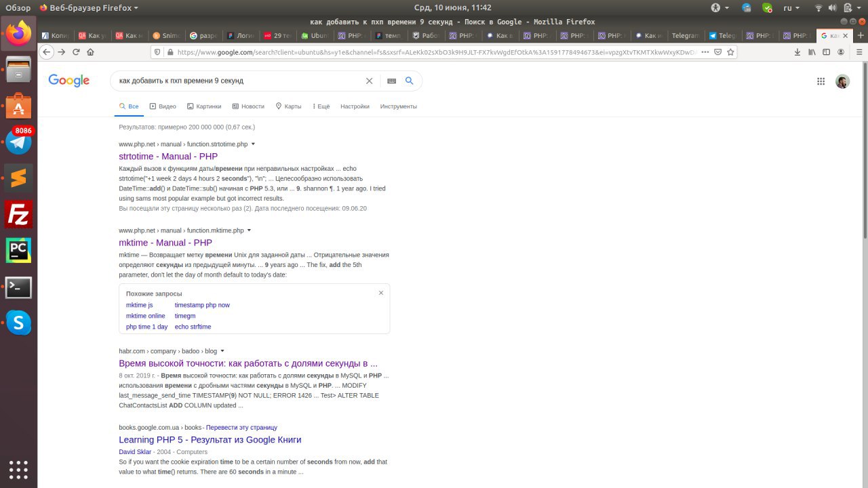Show site security lock information
The image size is (868, 488).
[170, 52]
